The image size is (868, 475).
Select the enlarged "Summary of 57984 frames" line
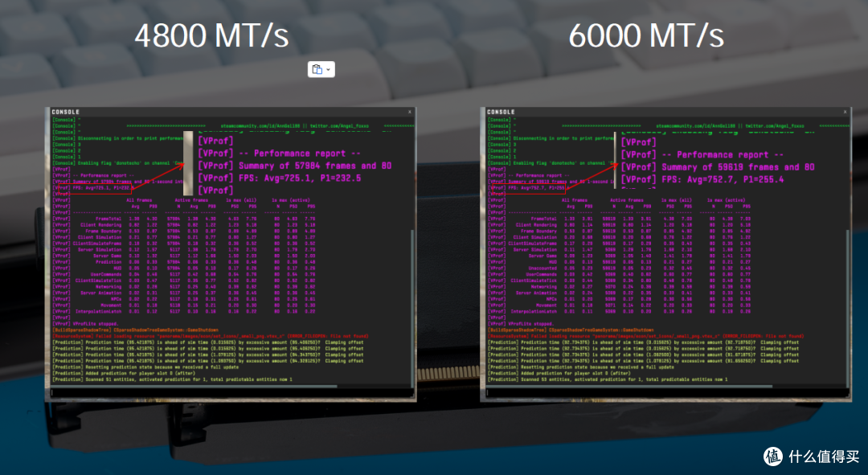tap(294, 166)
